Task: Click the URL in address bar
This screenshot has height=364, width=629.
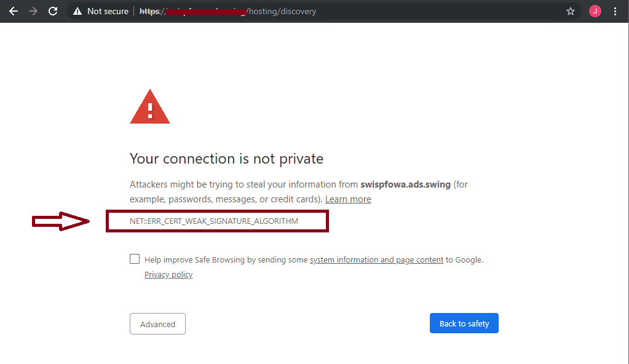Action: click(x=228, y=11)
